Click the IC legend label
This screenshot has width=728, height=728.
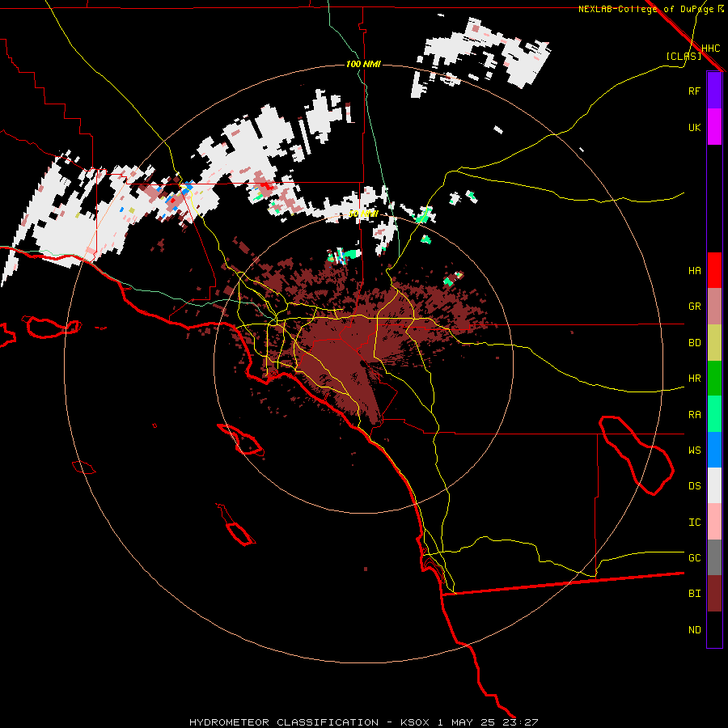(x=694, y=523)
